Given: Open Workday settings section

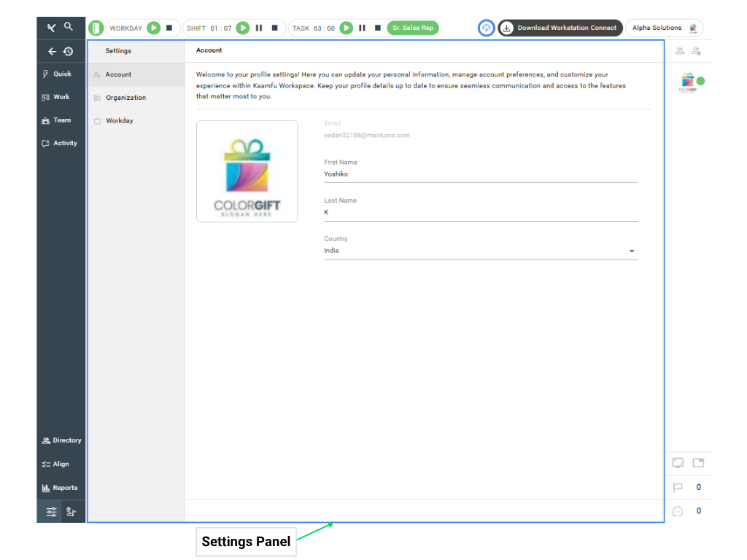Looking at the screenshot, I should click(x=119, y=121).
